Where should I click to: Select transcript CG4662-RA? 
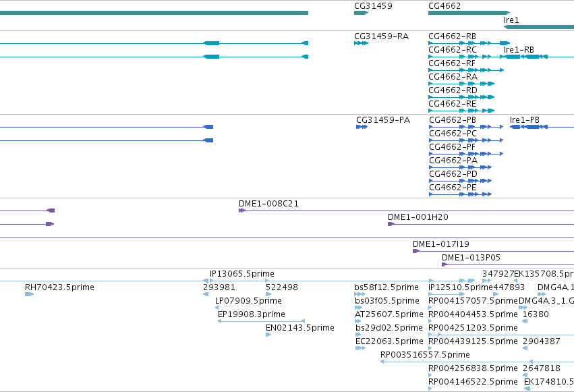pyautogui.click(x=453, y=77)
